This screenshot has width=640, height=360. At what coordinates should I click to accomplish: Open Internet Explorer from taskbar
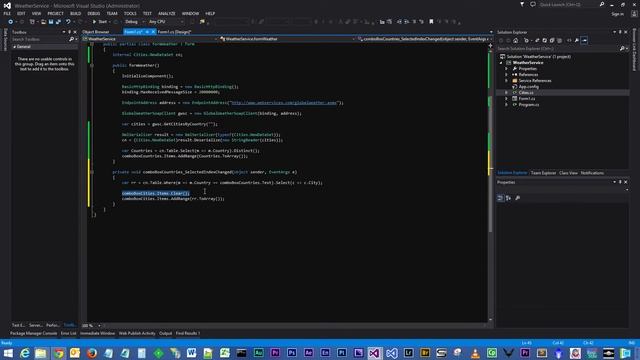point(24,353)
